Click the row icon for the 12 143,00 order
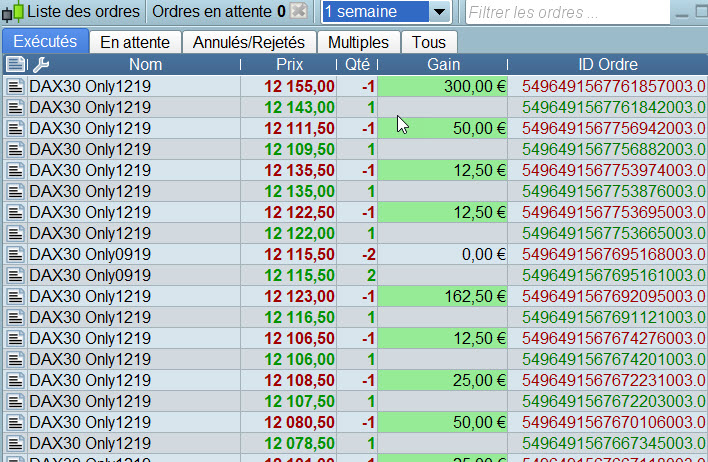The width and height of the screenshot is (708, 462). 15,107
